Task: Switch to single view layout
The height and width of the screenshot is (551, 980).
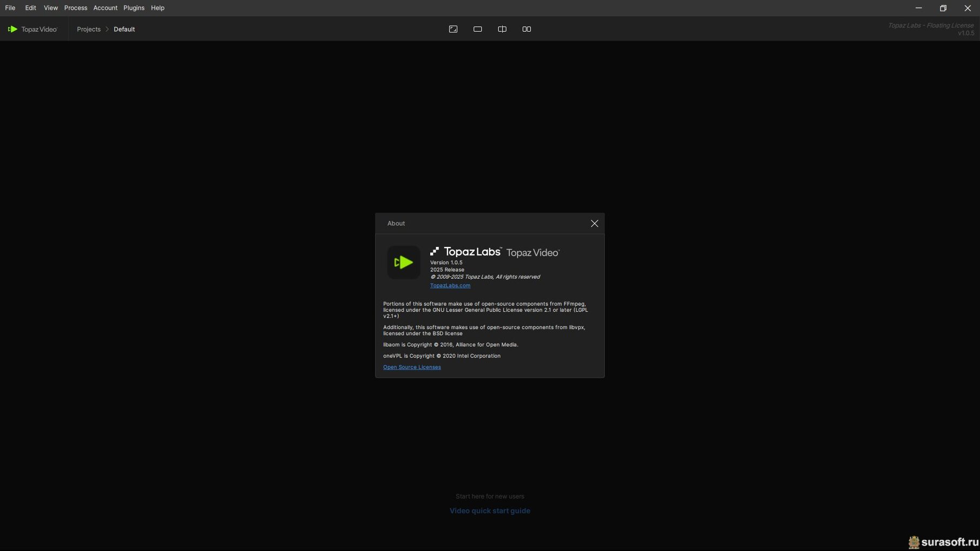Action: click(x=477, y=29)
